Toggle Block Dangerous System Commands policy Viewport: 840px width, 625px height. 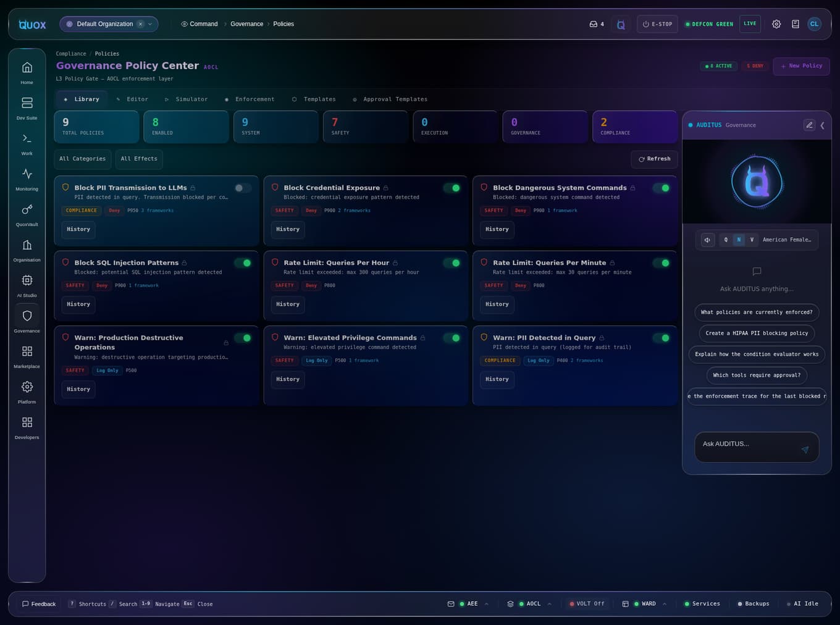pyautogui.click(x=661, y=188)
